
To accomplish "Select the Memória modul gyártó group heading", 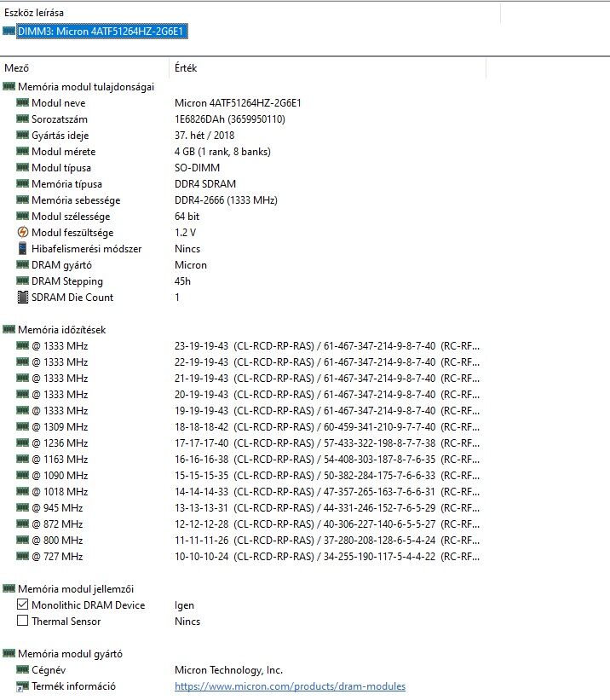I will click(x=70, y=654).
